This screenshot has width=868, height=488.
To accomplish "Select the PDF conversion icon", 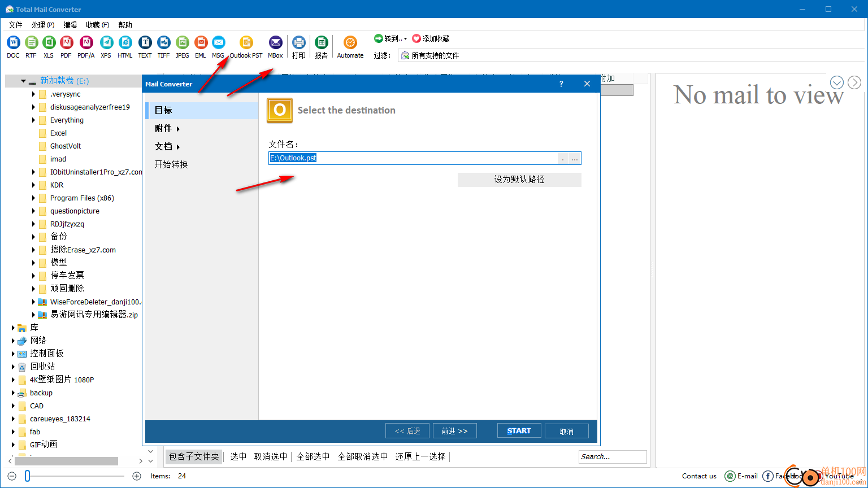I will click(x=66, y=42).
